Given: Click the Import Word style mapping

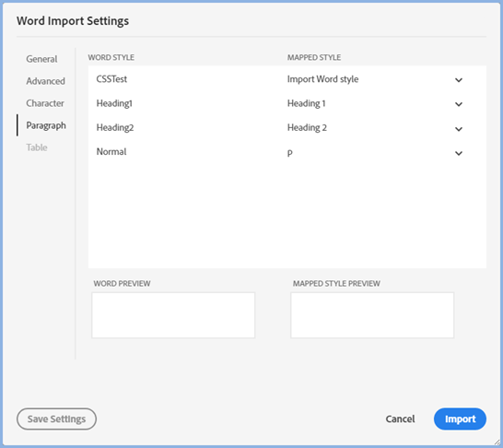Looking at the screenshot, I should 322,79.
